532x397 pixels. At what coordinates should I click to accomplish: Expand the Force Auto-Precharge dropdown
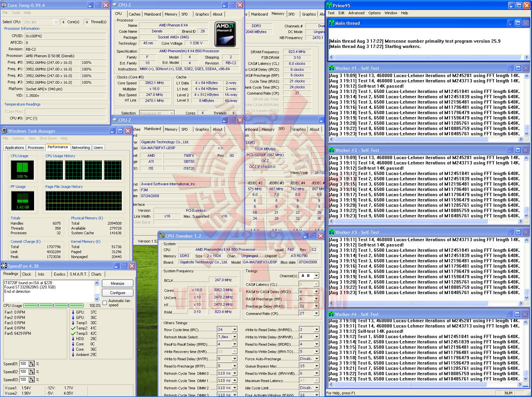pyautogui.click(x=317, y=359)
